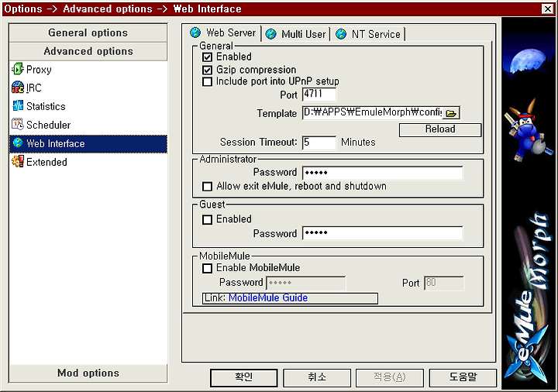Click the globe icon on Multi User tab
The width and height of the screenshot is (558, 392).
point(270,34)
